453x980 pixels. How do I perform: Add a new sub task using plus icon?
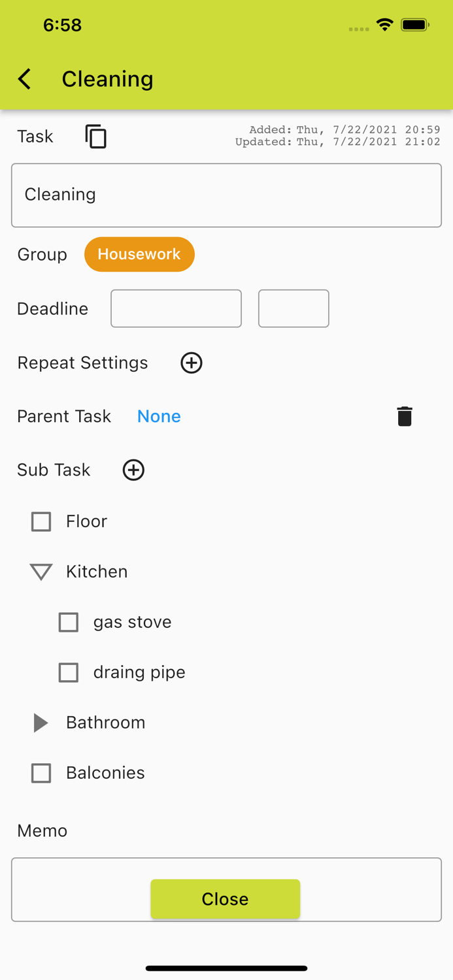tap(133, 470)
